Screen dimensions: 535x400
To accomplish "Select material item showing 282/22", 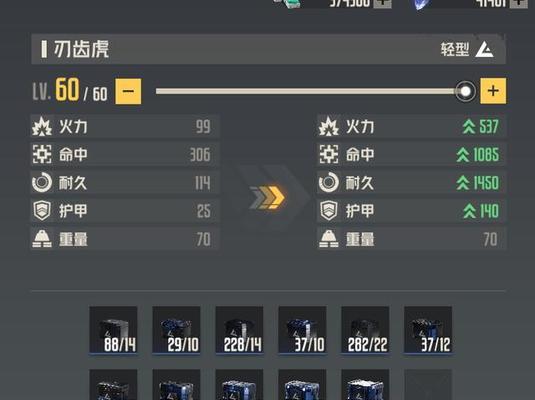I will click(x=365, y=330).
